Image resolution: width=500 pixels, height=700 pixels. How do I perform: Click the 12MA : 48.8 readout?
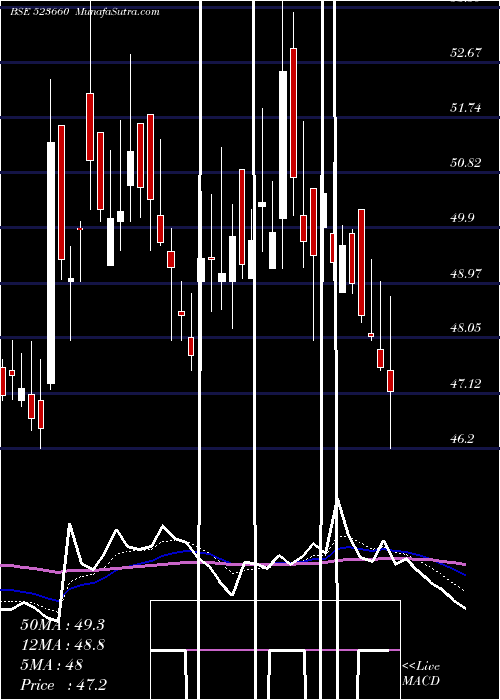(x=62, y=645)
